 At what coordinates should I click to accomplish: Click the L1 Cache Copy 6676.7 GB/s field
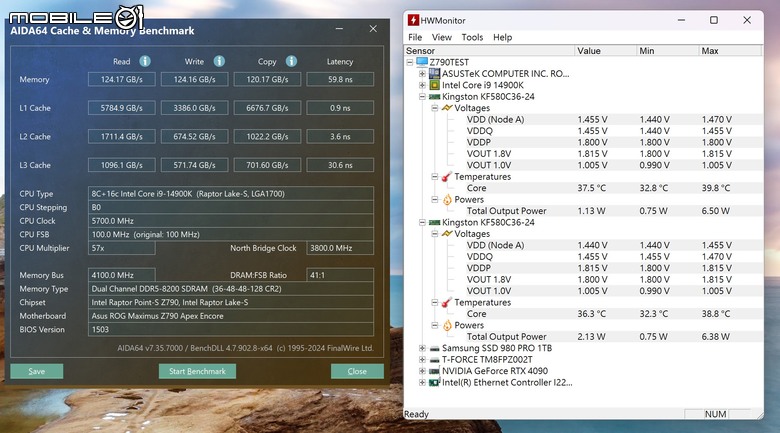[267, 108]
